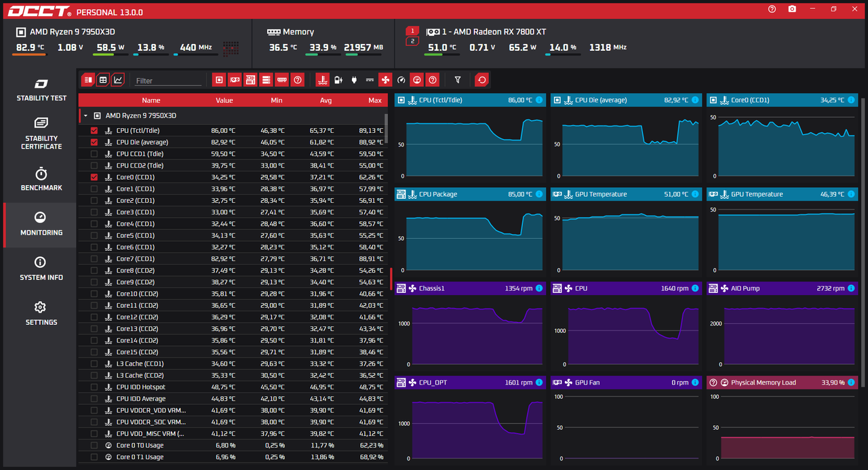868x470 pixels.
Task: Collapse the AMD Ryzen 9 7950X3D group
Action: point(85,116)
